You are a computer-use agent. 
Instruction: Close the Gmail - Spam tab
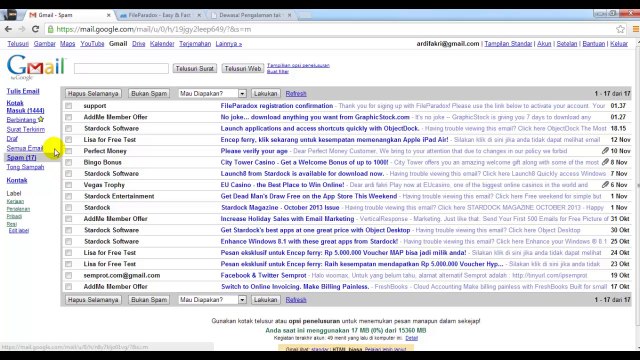click(x=109, y=15)
